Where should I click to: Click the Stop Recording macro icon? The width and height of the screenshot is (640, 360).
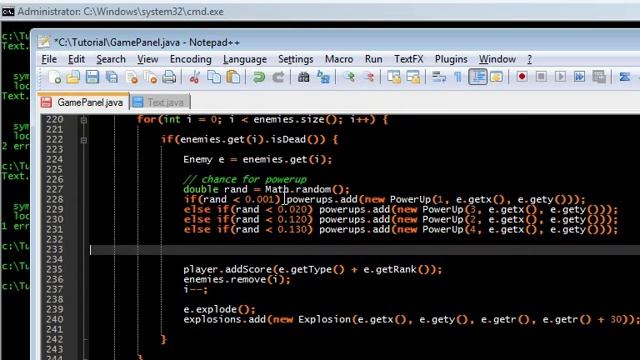[541, 77]
